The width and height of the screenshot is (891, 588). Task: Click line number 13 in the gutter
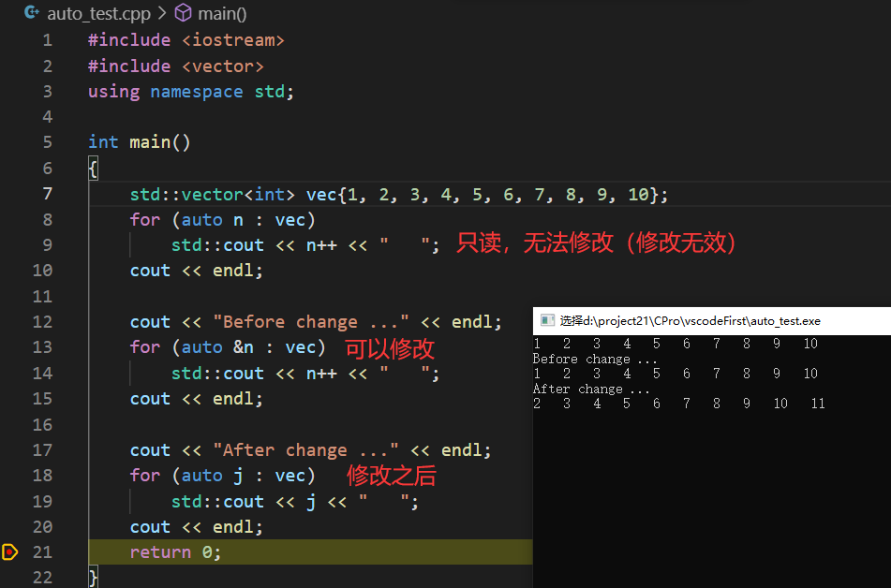point(42,346)
